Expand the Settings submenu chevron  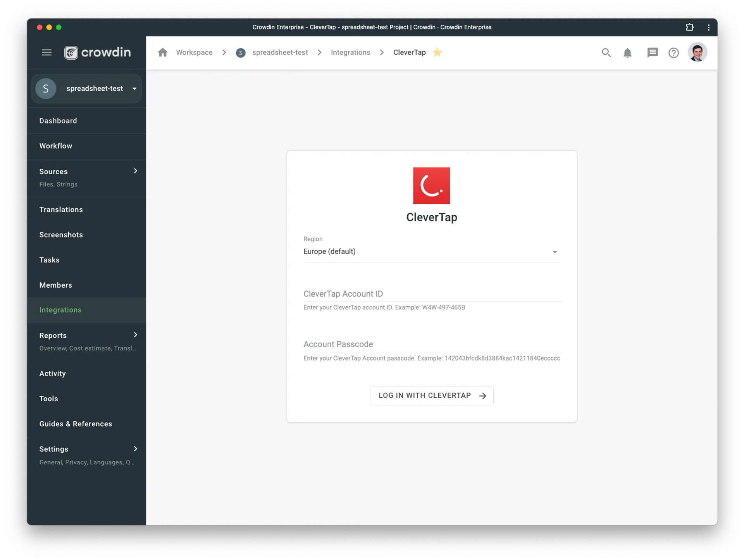point(136,448)
